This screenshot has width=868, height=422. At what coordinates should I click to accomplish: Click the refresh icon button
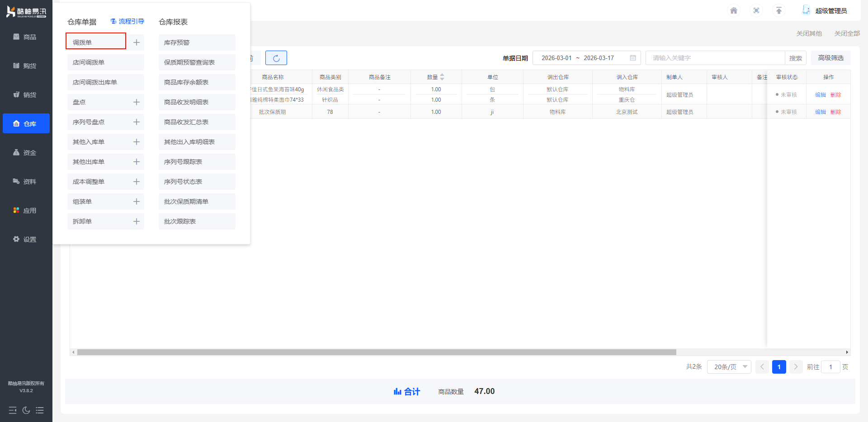[276, 58]
